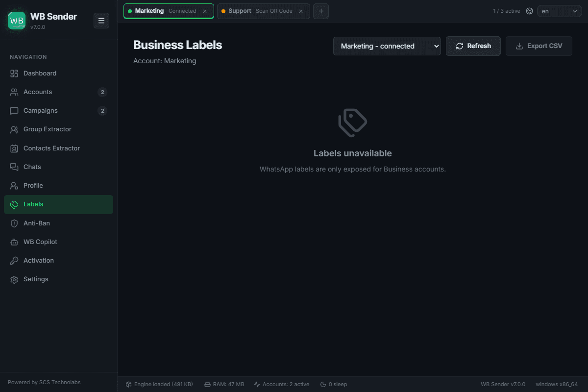This screenshot has width=588, height=392.
Task: Go to Activation page
Action: (x=58, y=261)
